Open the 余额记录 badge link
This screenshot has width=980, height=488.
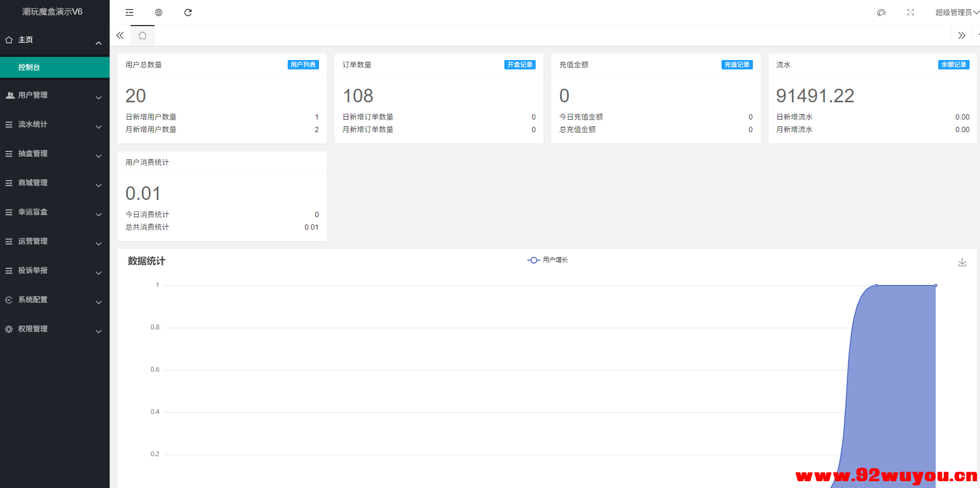pyautogui.click(x=953, y=65)
